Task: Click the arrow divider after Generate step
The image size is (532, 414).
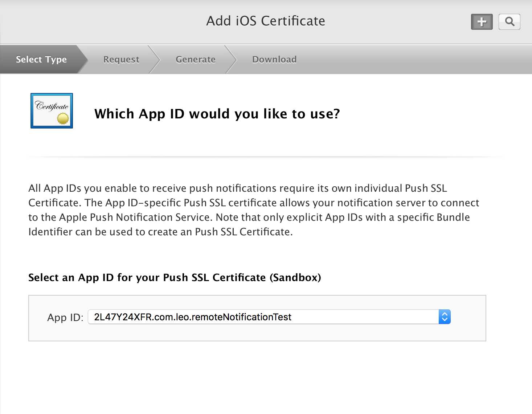Action: click(x=231, y=59)
